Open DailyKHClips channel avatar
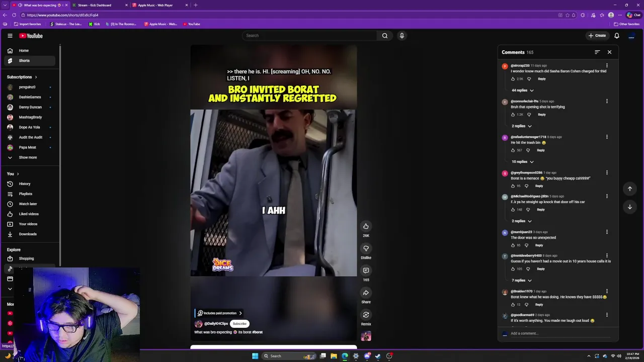 tap(198, 324)
